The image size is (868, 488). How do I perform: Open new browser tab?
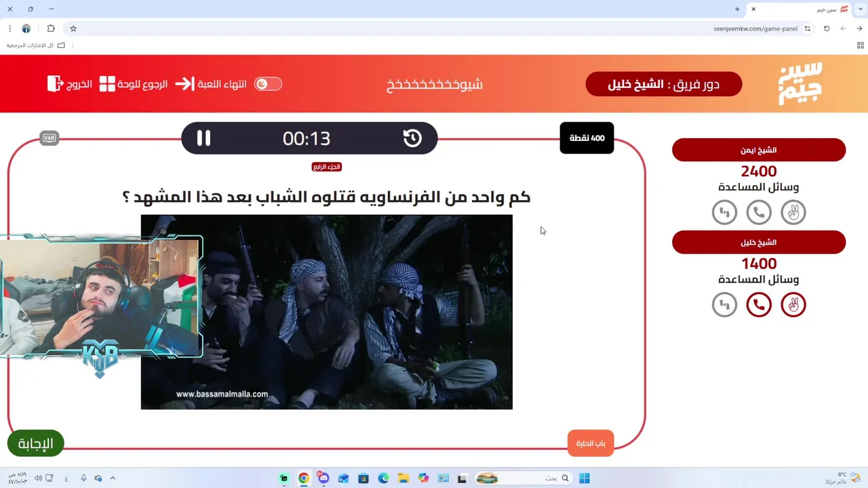click(737, 9)
